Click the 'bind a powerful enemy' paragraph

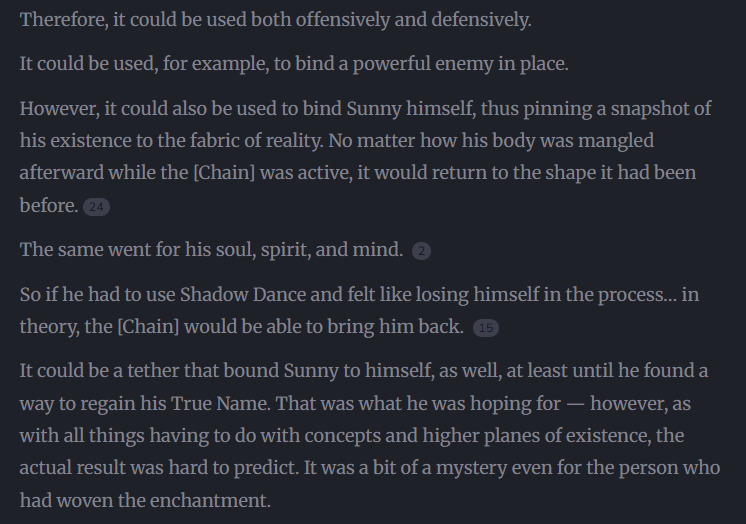coord(294,64)
